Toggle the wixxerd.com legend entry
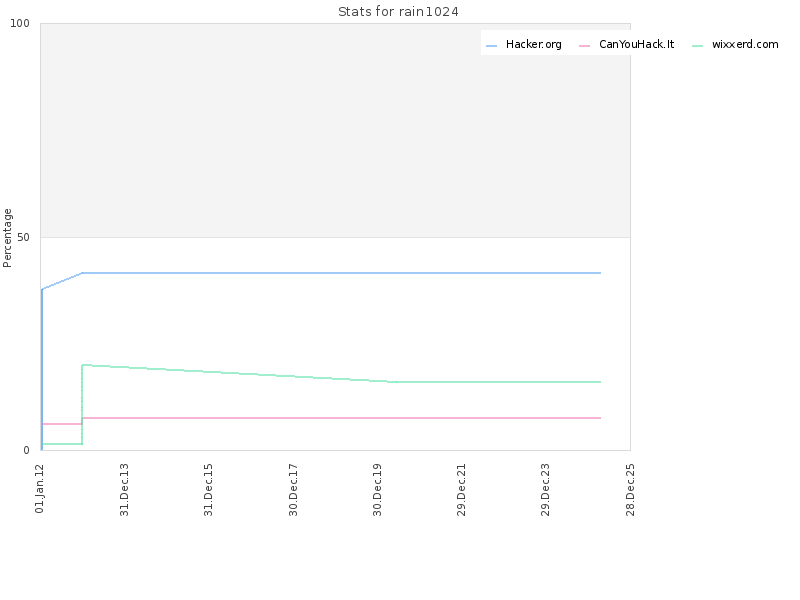 [735, 44]
